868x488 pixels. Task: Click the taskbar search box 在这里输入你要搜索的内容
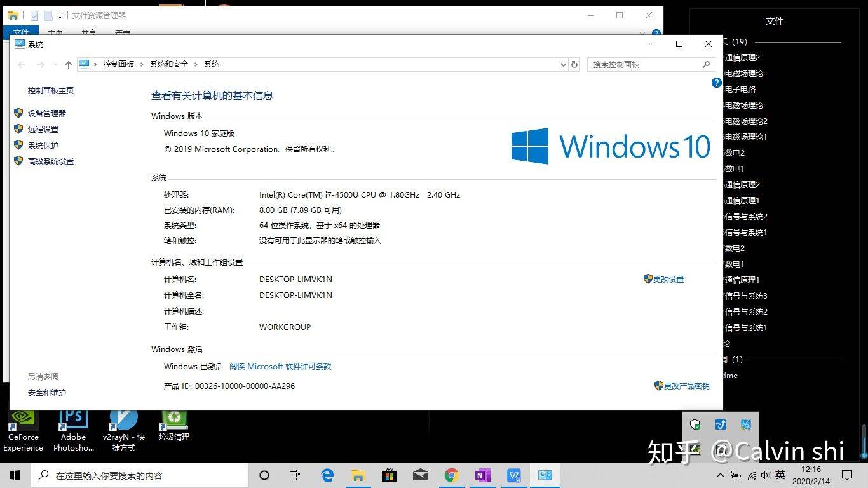pos(140,475)
